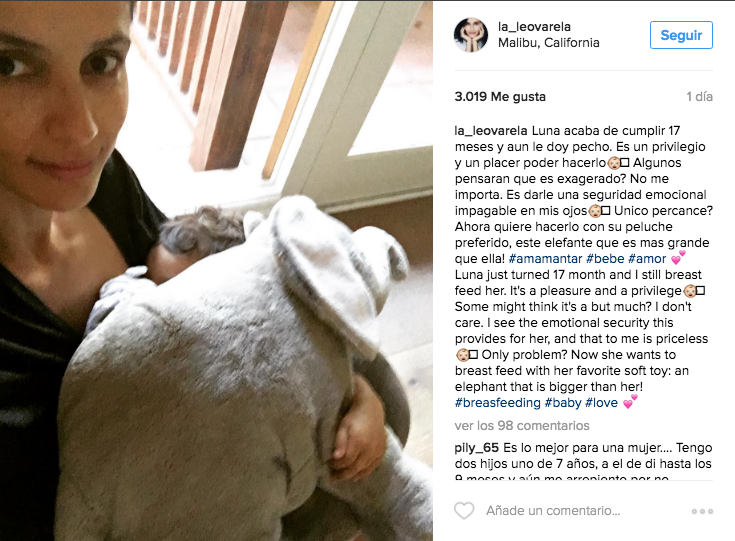The width and height of the screenshot is (735, 541).
Task: Click the #amor hashtag
Action: [x=647, y=259]
